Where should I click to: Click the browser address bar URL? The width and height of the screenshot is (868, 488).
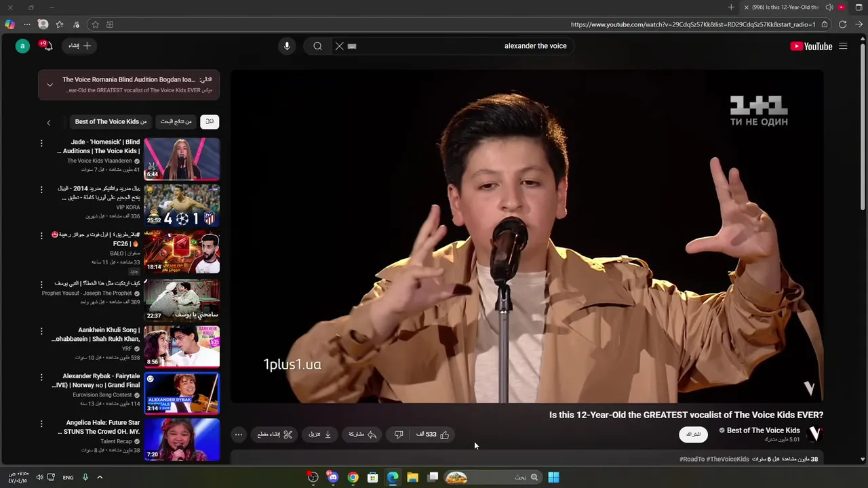point(693,24)
